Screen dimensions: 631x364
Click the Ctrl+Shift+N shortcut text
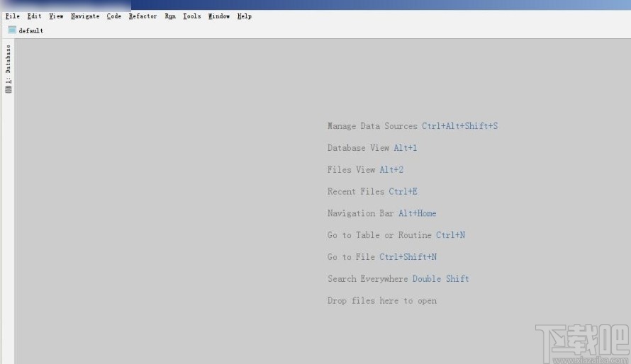point(408,257)
